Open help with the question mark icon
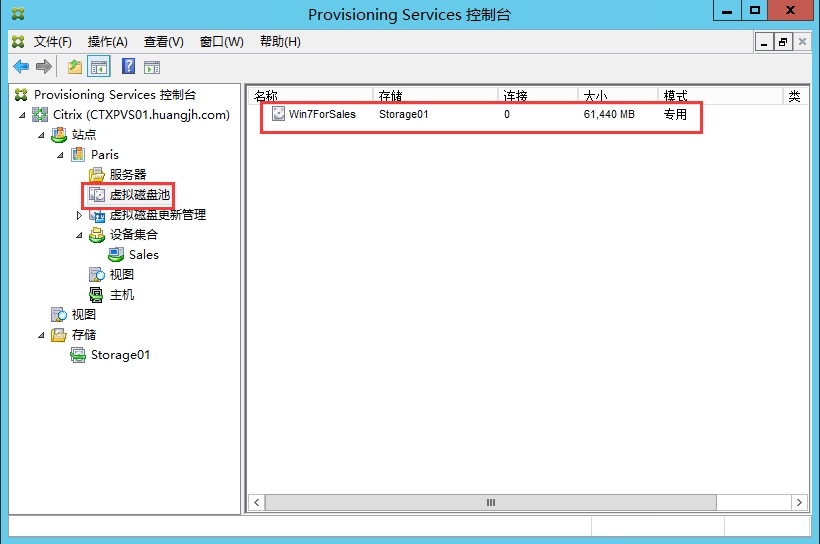820x544 pixels. [x=128, y=66]
